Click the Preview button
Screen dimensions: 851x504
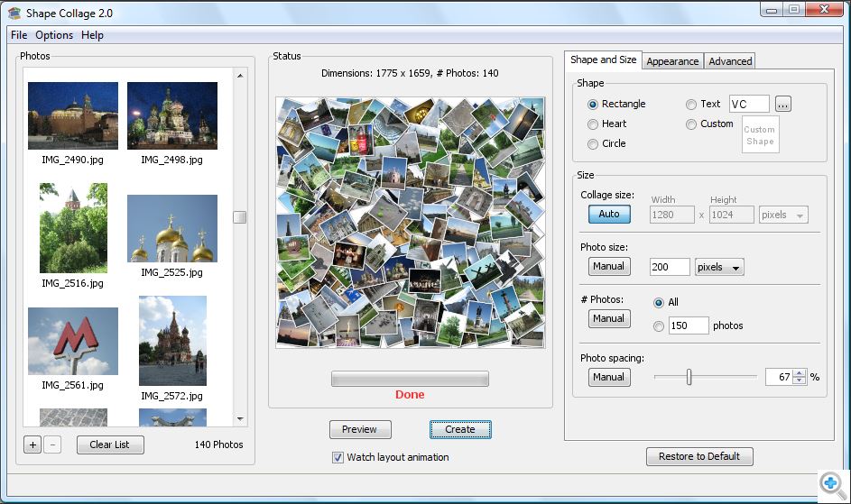360,430
